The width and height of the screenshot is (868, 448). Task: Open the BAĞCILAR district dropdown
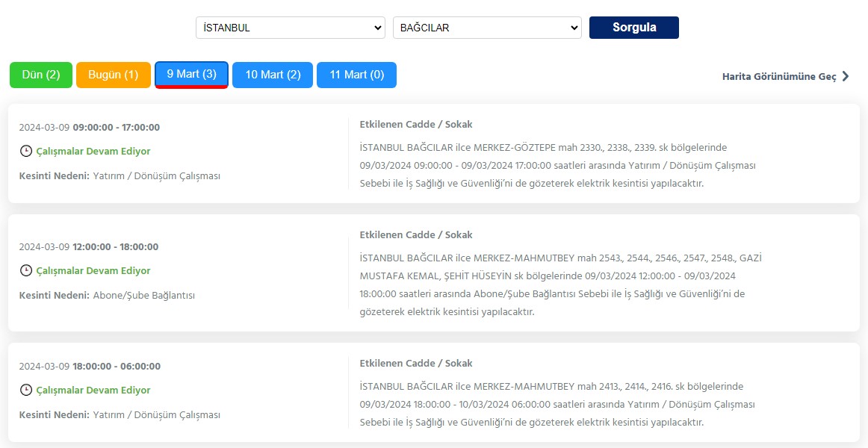(x=487, y=28)
